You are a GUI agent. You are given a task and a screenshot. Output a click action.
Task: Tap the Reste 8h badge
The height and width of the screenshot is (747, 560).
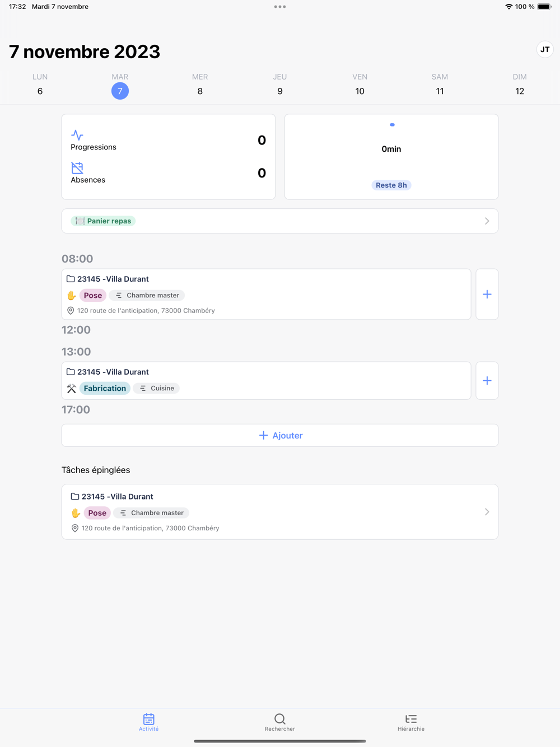tap(391, 185)
